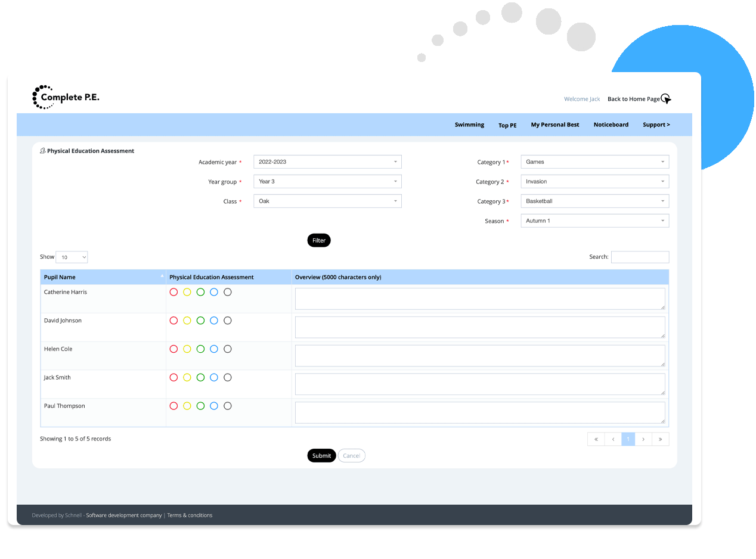
Task: Click overview text box for Paul Thompson
Action: click(x=480, y=412)
